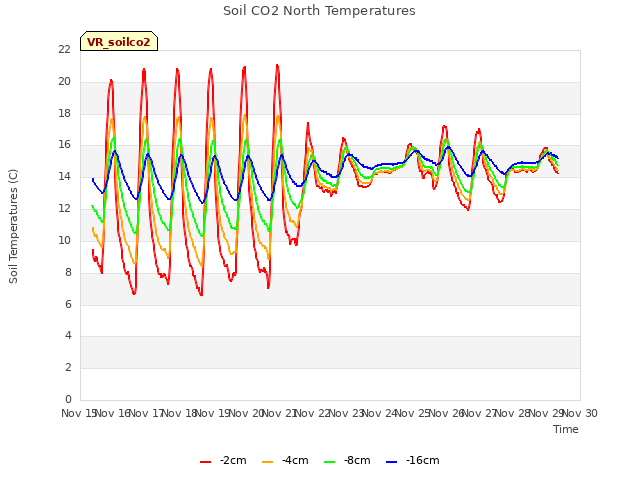Click the chart title Soil CO2 North Temperatures
This screenshot has width=640, height=480.
pyautogui.click(x=319, y=11)
